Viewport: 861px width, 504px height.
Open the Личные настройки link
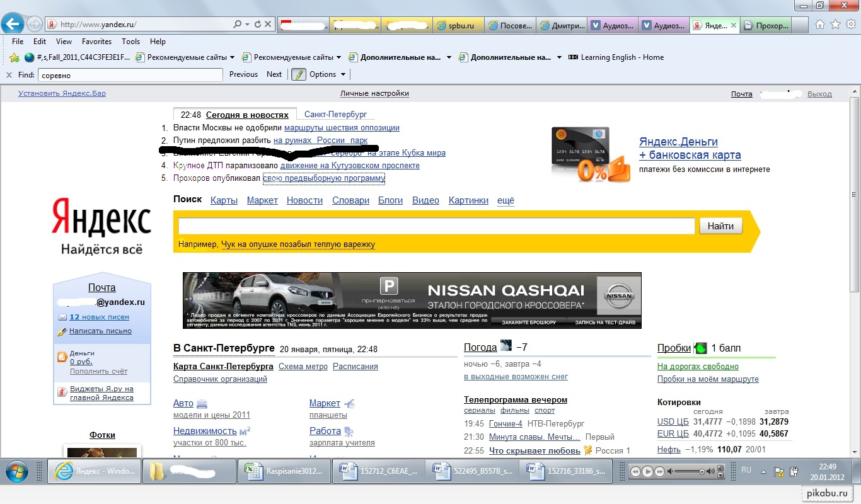pos(374,94)
